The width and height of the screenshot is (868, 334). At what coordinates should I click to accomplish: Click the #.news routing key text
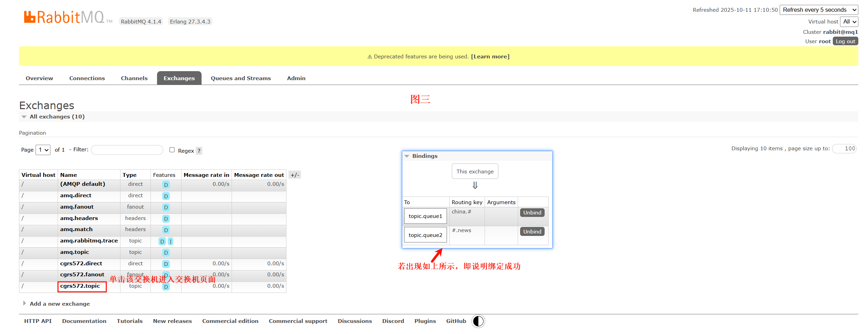pyautogui.click(x=461, y=230)
